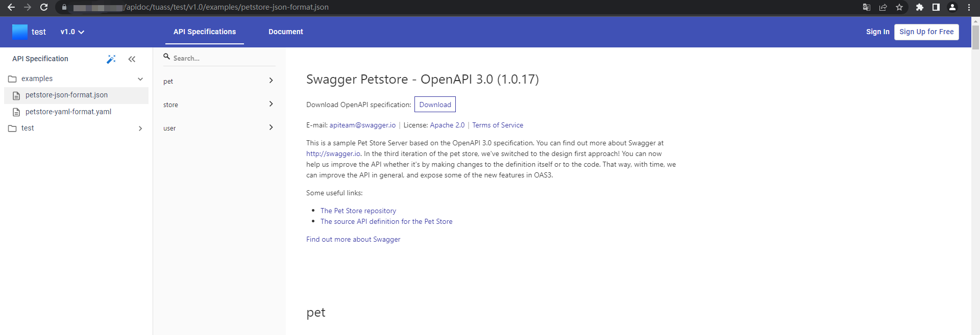Click Find out more about Swagger
Screen dimensions: 980x335
click(x=353, y=239)
